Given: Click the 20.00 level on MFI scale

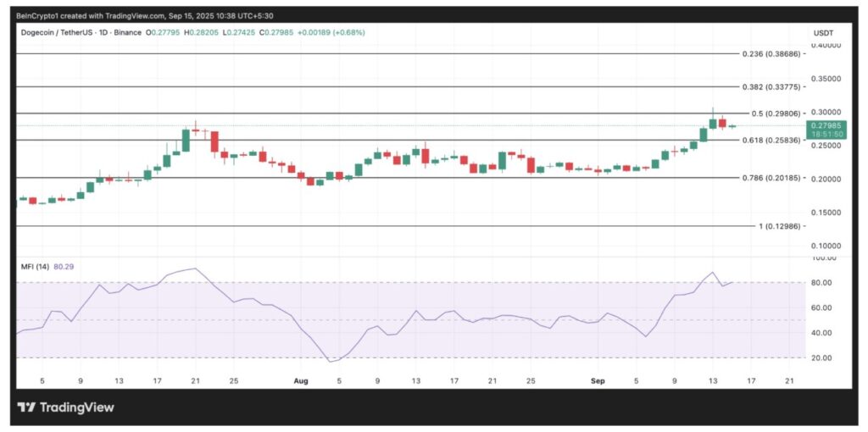Looking at the screenshot, I should [x=821, y=358].
